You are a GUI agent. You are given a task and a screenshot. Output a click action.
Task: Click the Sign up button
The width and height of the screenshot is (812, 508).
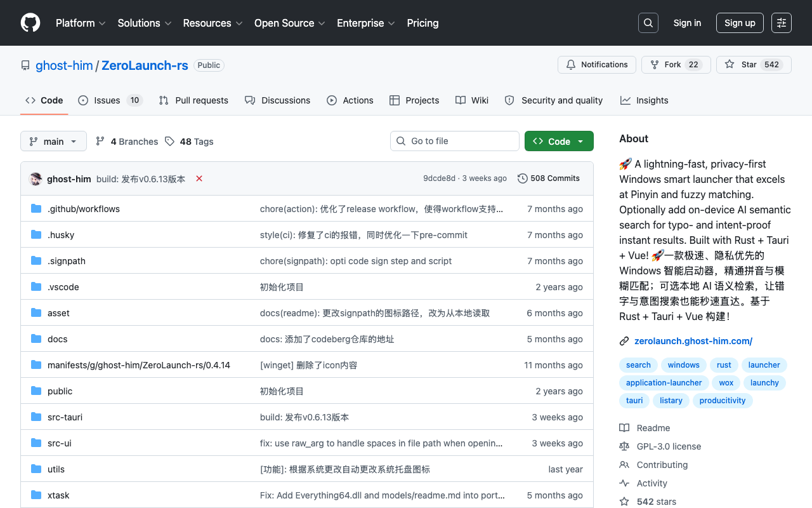(x=740, y=23)
